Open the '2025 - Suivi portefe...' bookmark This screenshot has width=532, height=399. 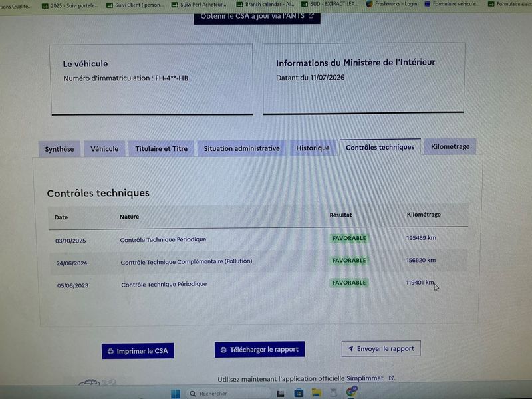click(70, 5)
